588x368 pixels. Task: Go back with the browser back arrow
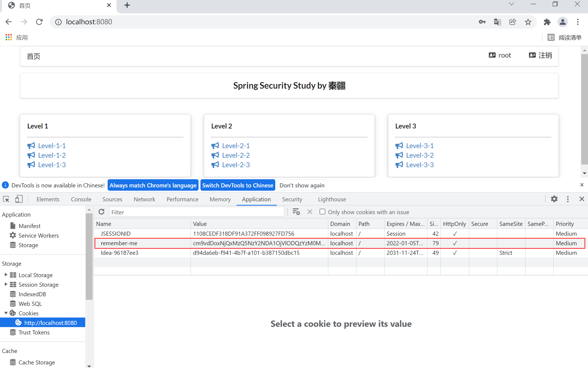[9, 22]
